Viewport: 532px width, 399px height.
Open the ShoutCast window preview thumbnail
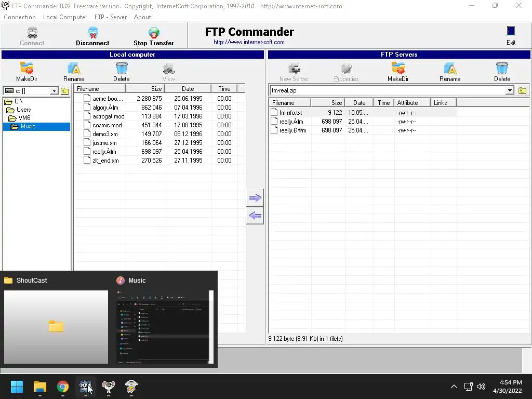(x=56, y=327)
